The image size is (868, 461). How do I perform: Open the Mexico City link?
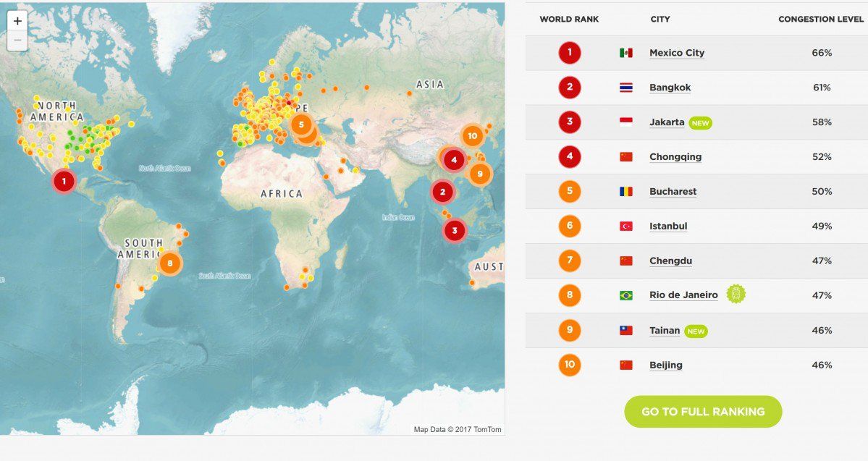click(676, 53)
